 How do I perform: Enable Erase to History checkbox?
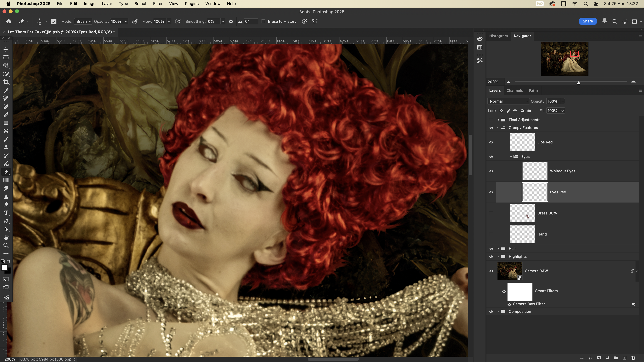[x=263, y=22]
